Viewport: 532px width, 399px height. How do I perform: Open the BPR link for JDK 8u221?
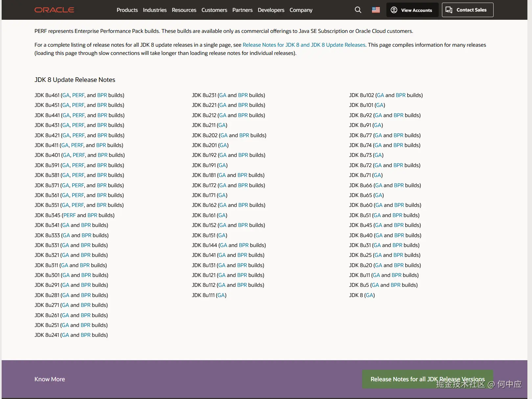pyautogui.click(x=243, y=105)
